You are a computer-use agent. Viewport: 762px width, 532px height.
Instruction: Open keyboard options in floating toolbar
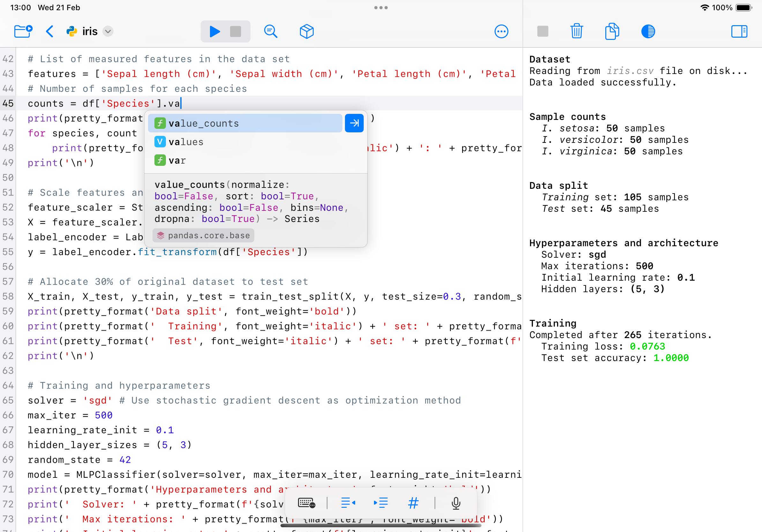(x=306, y=503)
